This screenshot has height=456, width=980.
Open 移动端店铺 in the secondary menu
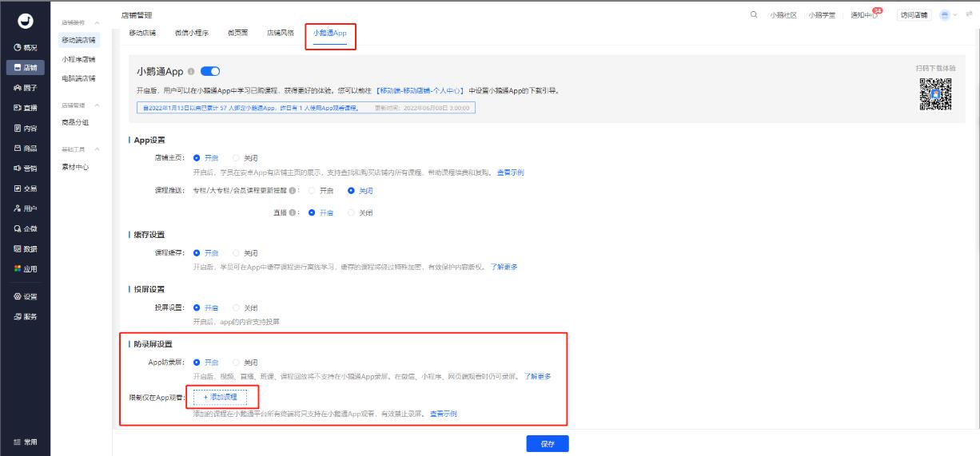80,40
